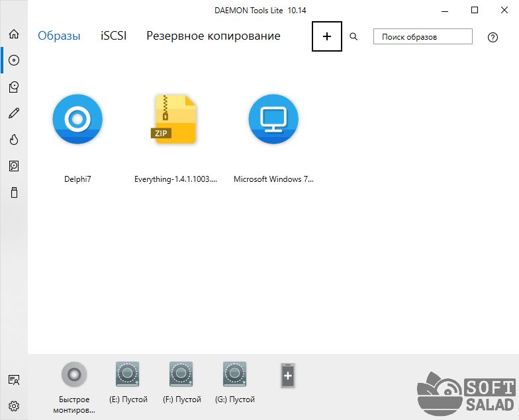Focus the Поиск образов search field
Viewport: 519px width, 420px height.
tap(422, 36)
